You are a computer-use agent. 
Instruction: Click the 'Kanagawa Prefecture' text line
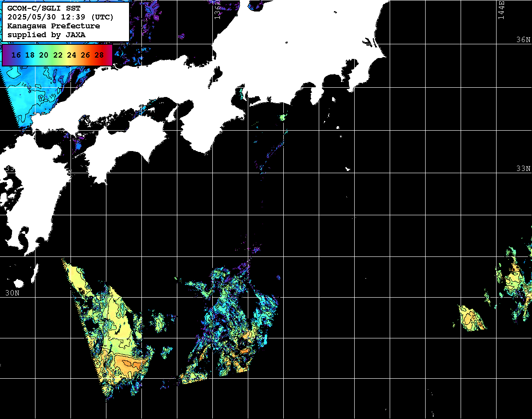54,26
